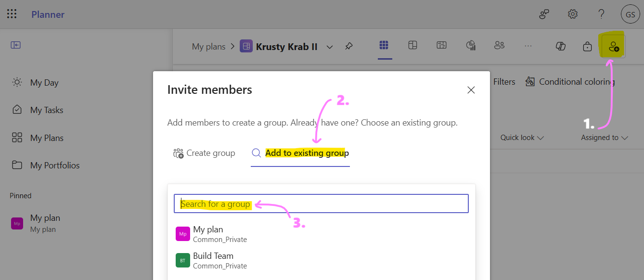Click the lock icon in plan toolbar
This screenshot has width=644, height=280.
[587, 46]
